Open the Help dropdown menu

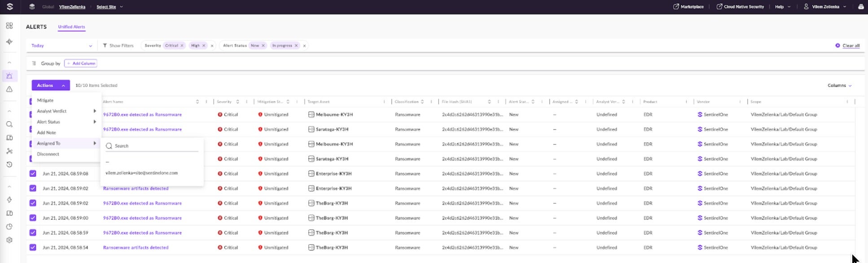click(782, 7)
